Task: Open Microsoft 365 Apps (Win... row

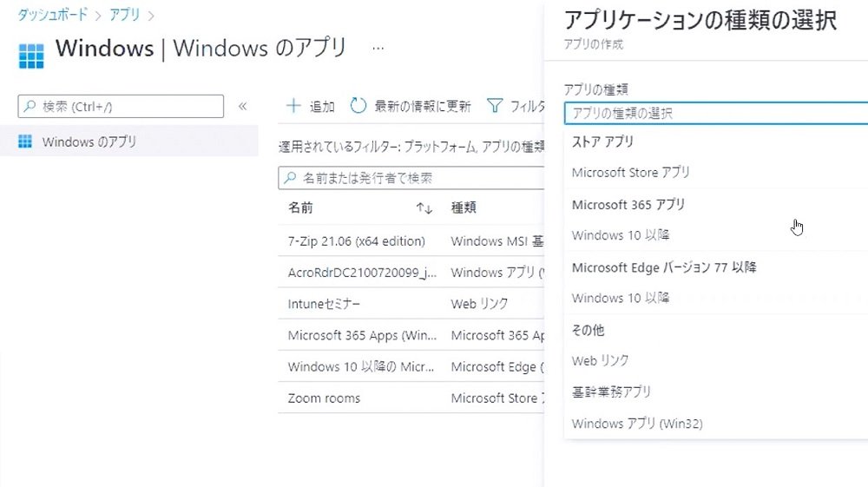Action: (x=362, y=335)
